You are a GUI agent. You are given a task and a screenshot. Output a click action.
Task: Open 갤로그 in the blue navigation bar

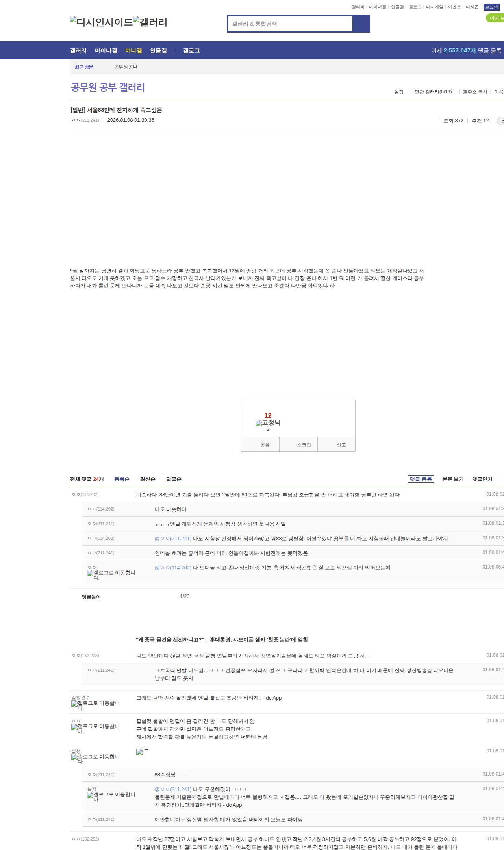coord(191,51)
